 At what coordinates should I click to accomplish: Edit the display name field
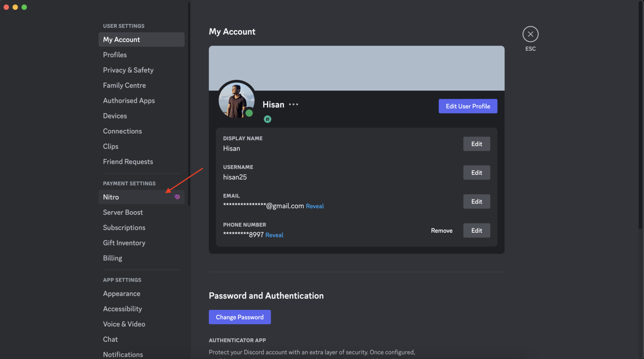476,144
